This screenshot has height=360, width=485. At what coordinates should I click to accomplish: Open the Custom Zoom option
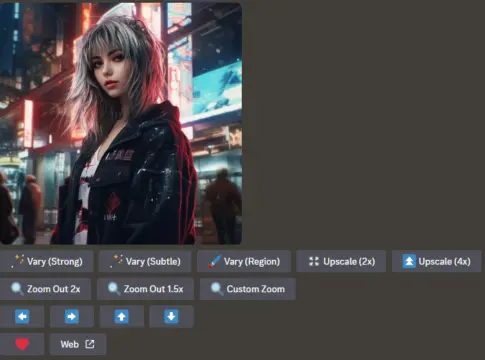(x=248, y=289)
